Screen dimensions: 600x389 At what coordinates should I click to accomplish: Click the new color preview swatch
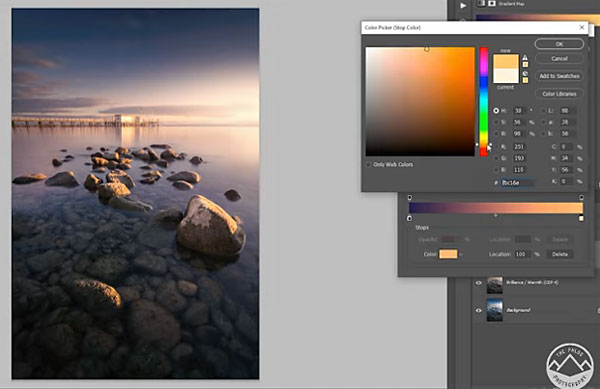pos(505,61)
